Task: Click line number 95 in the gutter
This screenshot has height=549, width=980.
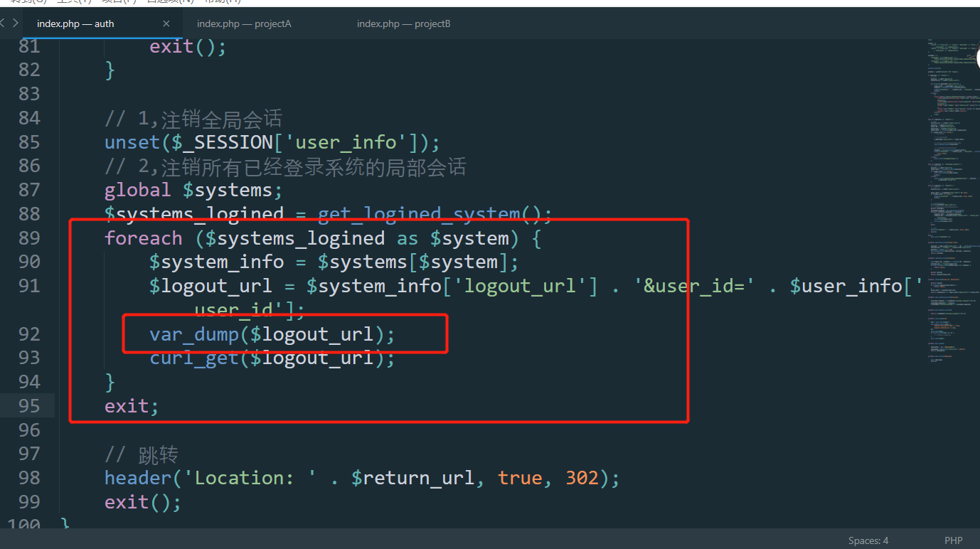Action: pos(28,405)
